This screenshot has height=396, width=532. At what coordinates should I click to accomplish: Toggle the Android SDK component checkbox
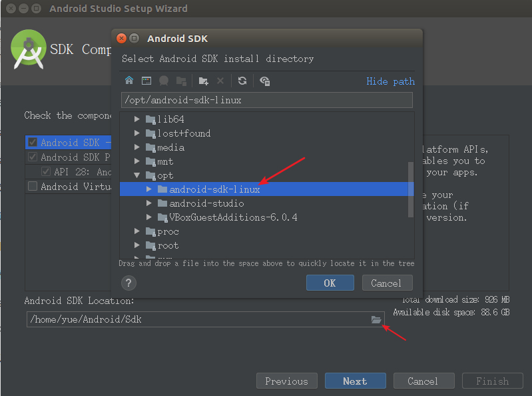pyautogui.click(x=33, y=142)
